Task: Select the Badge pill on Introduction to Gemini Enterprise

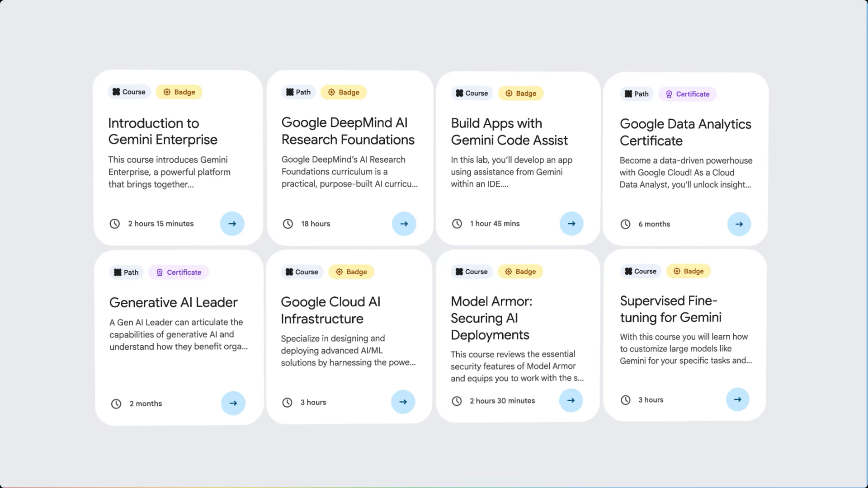Action: [179, 92]
